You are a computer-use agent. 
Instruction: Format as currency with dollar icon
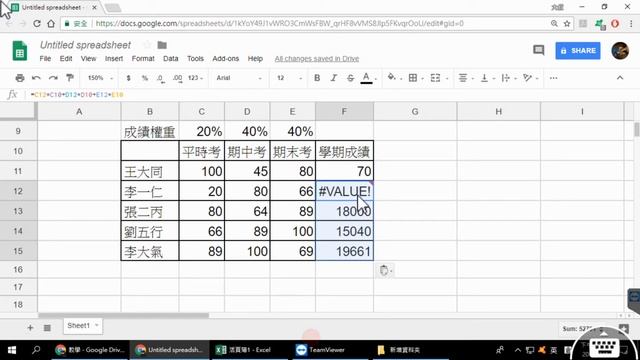[129, 78]
